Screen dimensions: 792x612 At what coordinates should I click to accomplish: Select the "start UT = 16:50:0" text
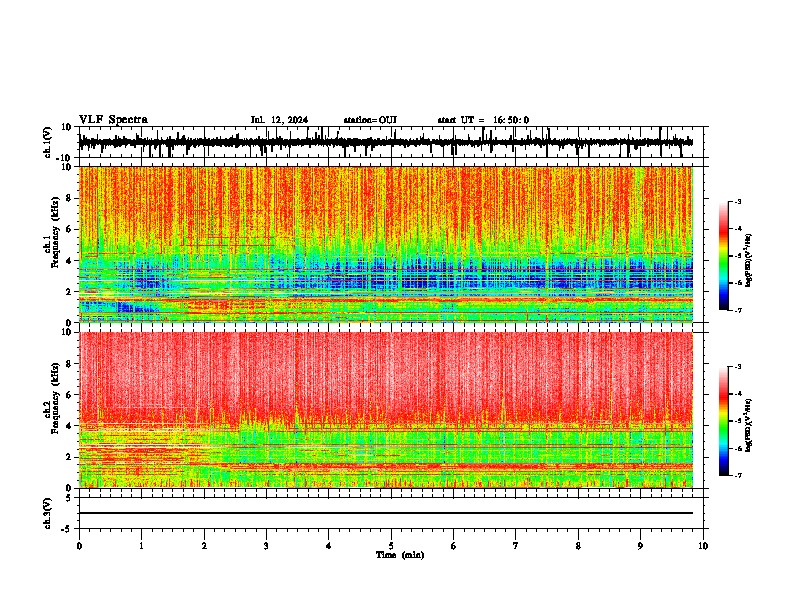coord(483,120)
